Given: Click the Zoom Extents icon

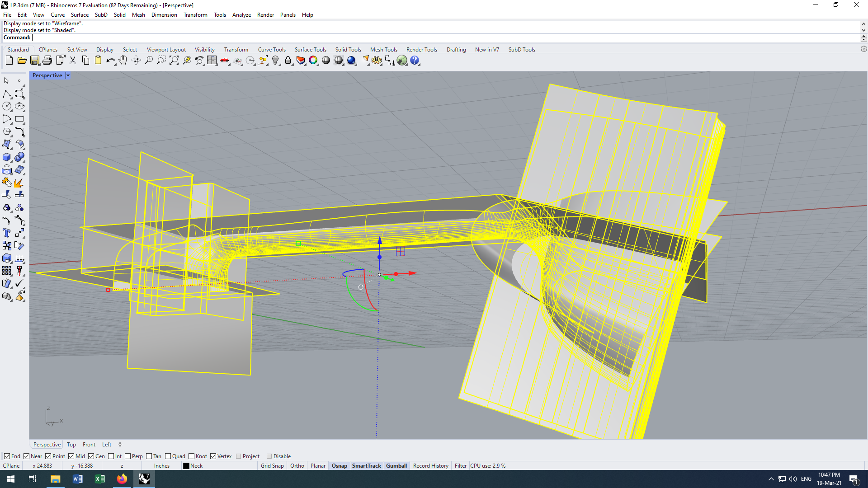Looking at the screenshot, I should tap(174, 61).
